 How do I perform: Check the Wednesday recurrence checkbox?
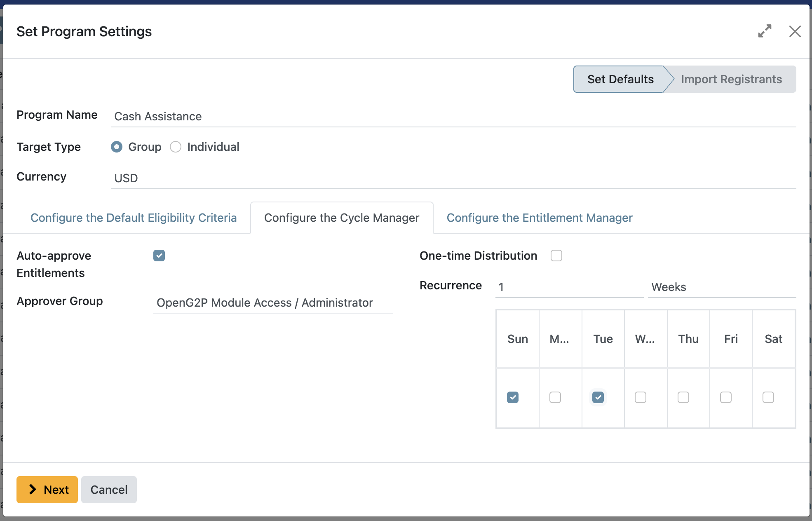[x=641, y=397]
